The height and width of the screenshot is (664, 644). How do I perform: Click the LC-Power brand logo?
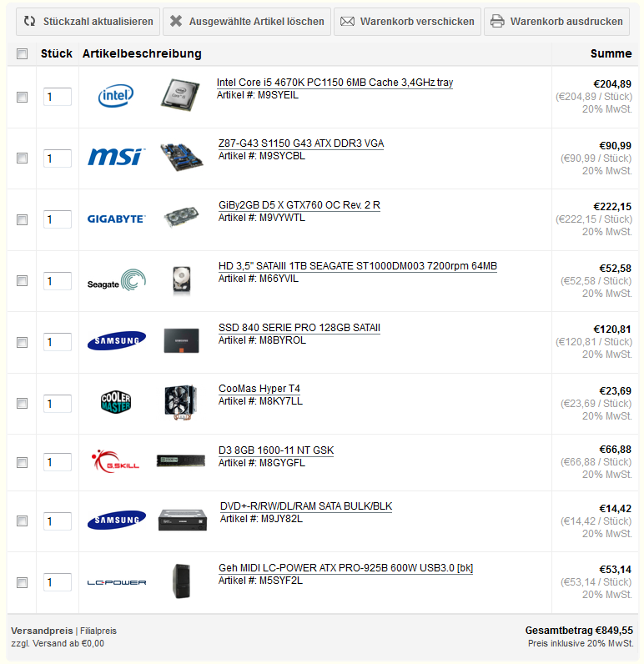[116, 582]
